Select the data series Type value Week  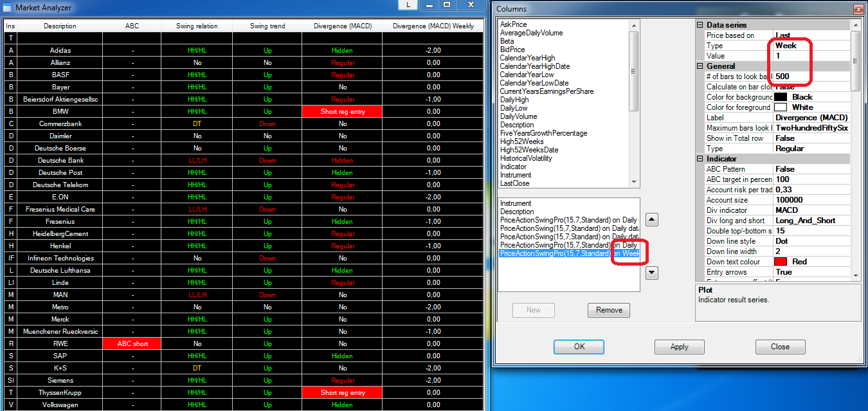pyautogui.click(x=811, y=46)
